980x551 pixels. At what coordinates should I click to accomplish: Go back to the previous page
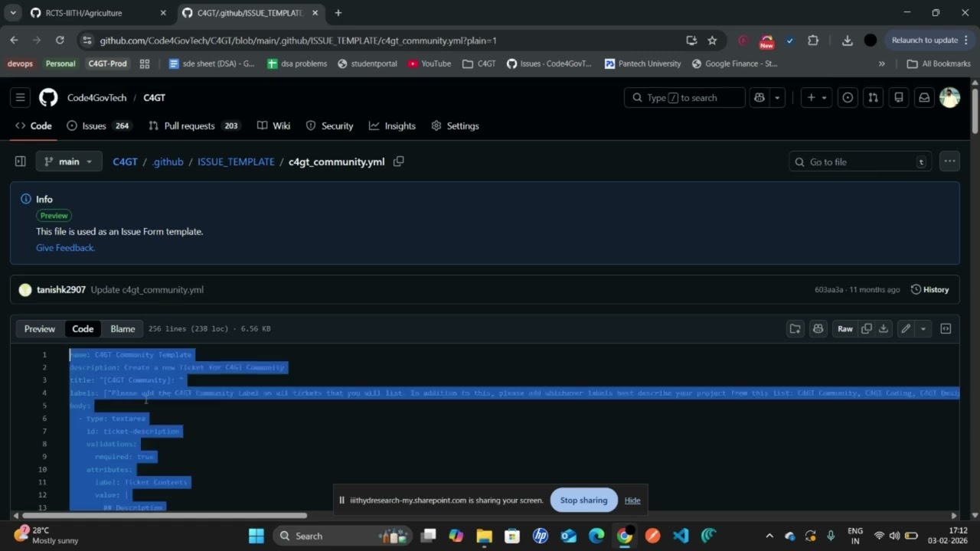coord(14,40)
